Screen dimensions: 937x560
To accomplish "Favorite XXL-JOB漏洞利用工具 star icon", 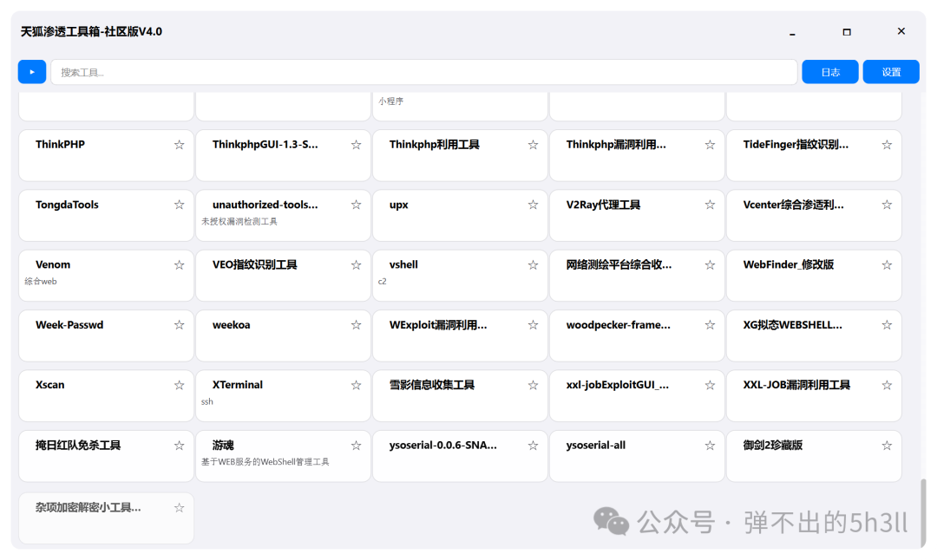I will pyautogui.click(x=887, y=385).
